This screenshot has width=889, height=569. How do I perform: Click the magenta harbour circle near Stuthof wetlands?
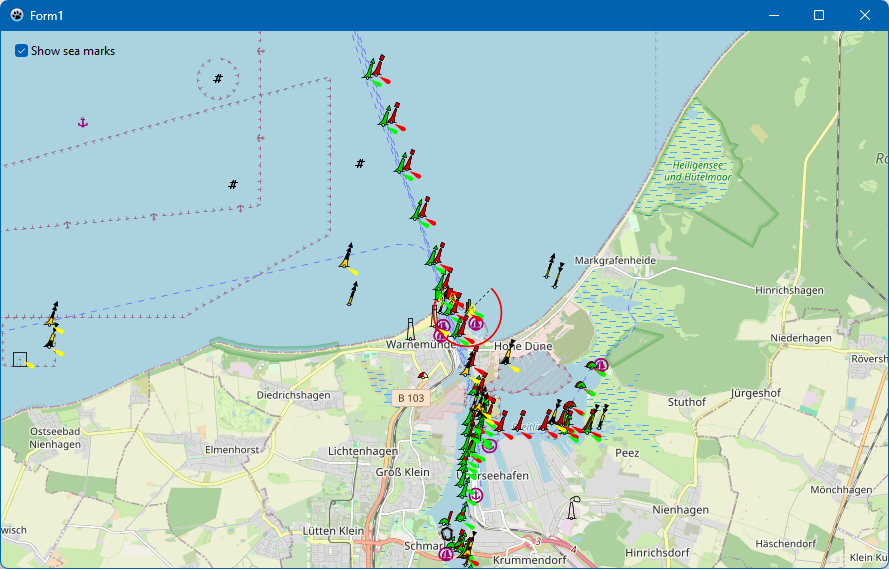pos(600,365)
